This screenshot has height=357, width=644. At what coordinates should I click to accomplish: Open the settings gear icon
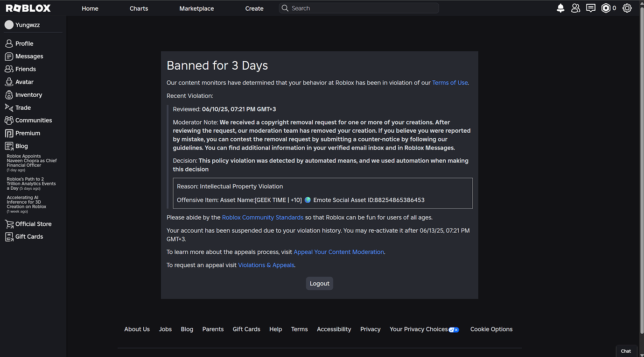tap(627, 8)
